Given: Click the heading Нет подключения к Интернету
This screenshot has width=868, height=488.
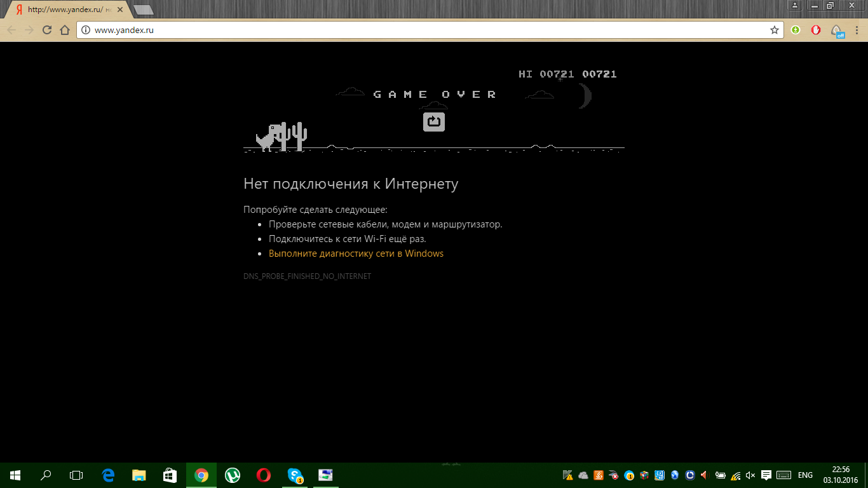Looking at the screenshot, I should click(x=351, y=184).
